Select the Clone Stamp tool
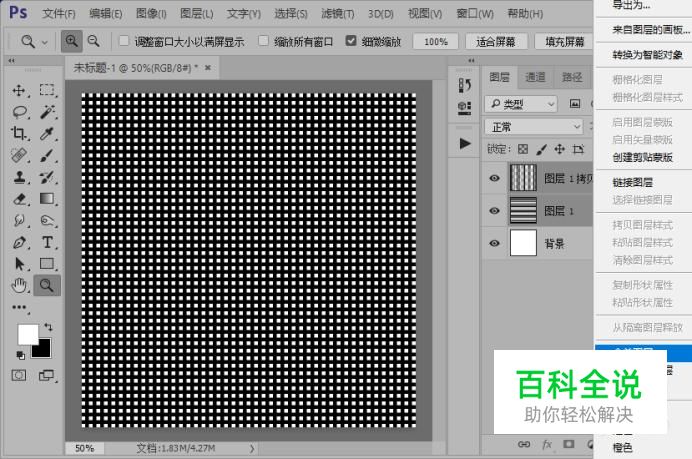Image resolution: width=692 pixels, height=459 pixels. point(19,177)
